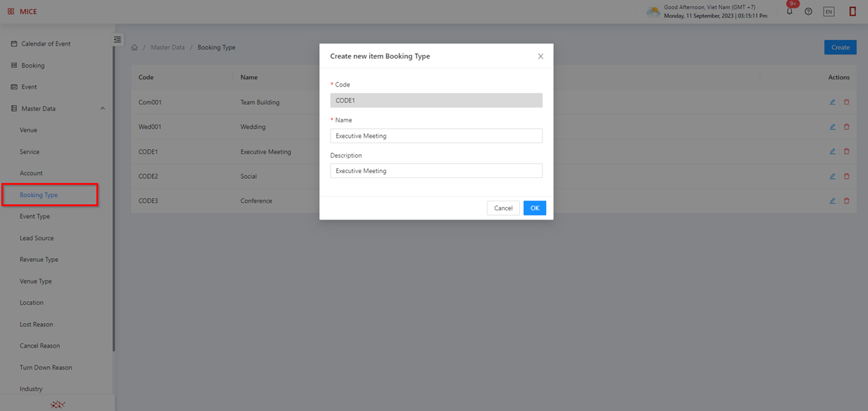Delete the CODE2 Social row
Screen dimensions: 868x411
pos(846,176)
